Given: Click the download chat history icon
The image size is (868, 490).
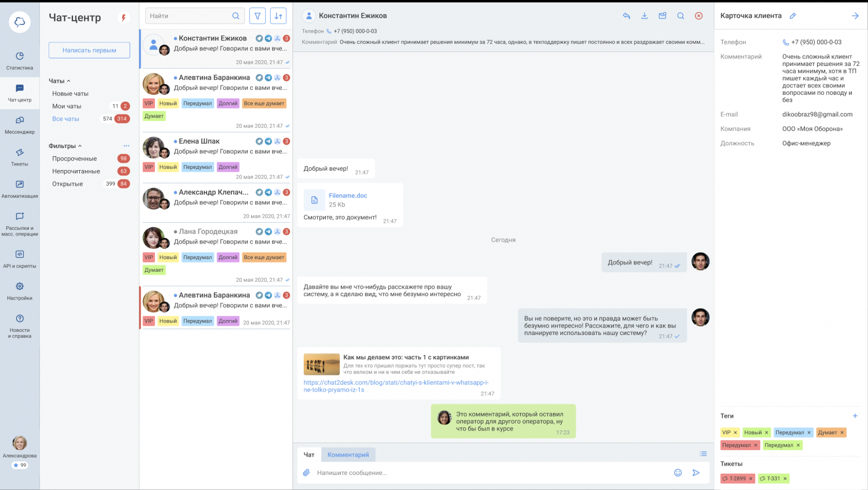Looking at the screenshot, I should (x=645, y=16).
